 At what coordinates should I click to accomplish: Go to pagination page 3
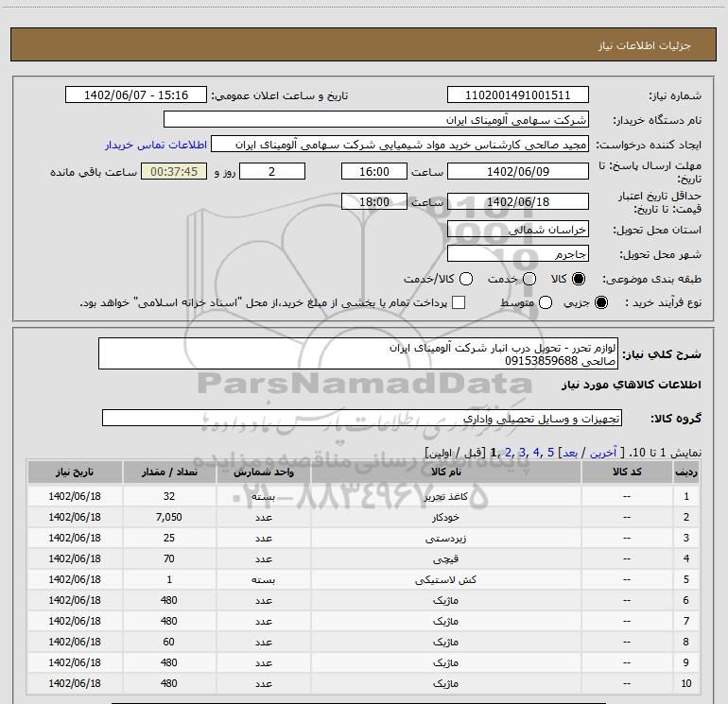tap(522, 452)
